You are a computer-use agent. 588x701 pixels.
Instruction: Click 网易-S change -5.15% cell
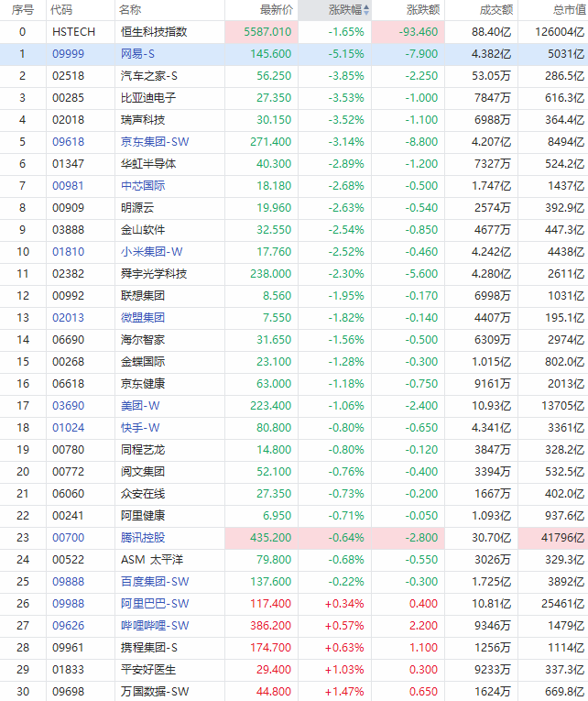click(335, 54)
